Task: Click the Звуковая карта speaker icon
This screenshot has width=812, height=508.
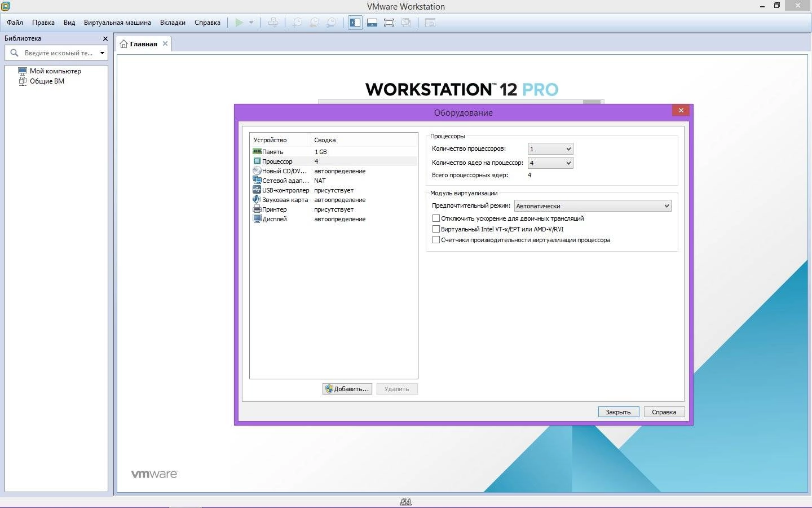Action: [257, 200]
